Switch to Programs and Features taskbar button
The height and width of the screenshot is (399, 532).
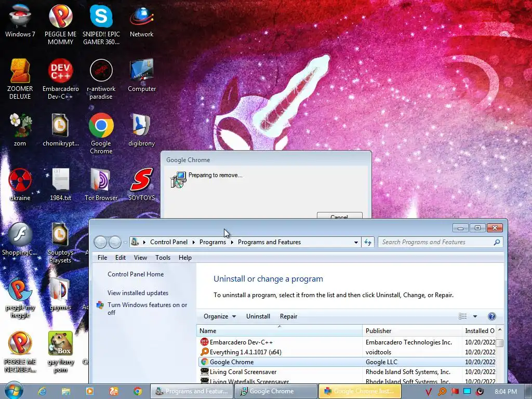pyautogui.click(x=192, y=391)
